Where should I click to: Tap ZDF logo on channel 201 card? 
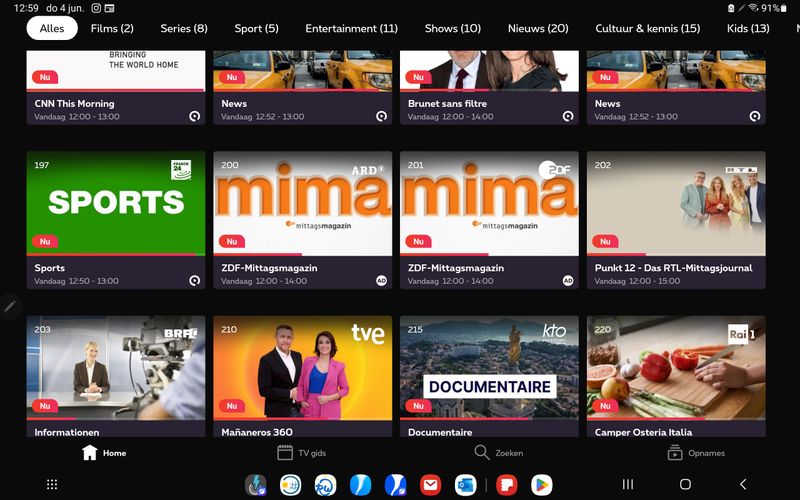point(554,169)
